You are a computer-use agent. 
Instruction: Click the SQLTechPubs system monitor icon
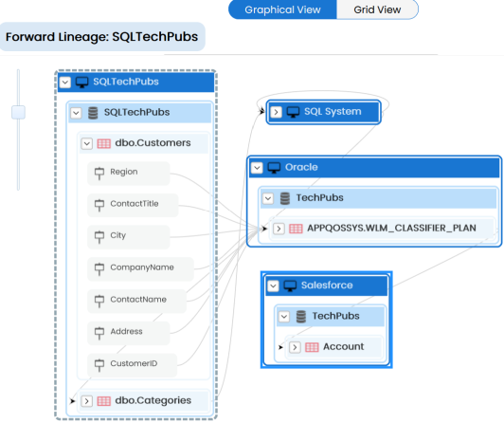(x=82, y=83)
